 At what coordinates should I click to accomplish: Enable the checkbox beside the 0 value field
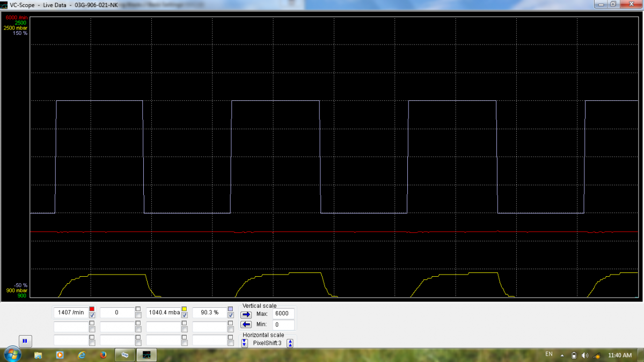coord(138,315)
